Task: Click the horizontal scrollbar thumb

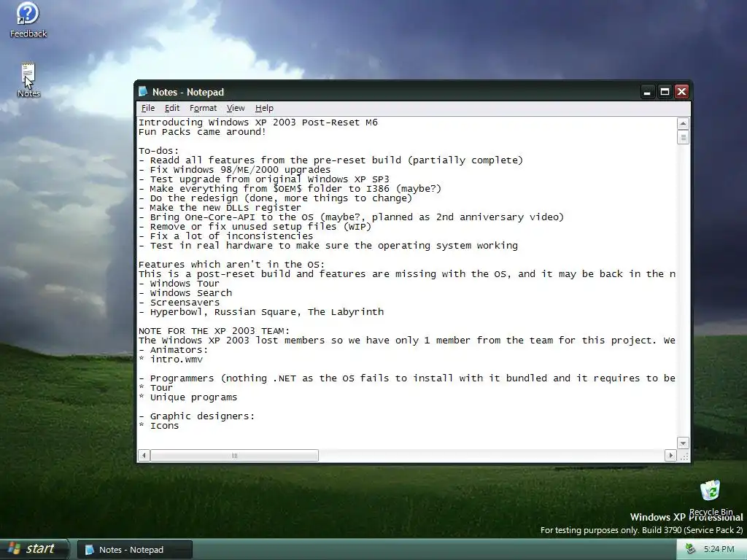Action: [234, 455]
